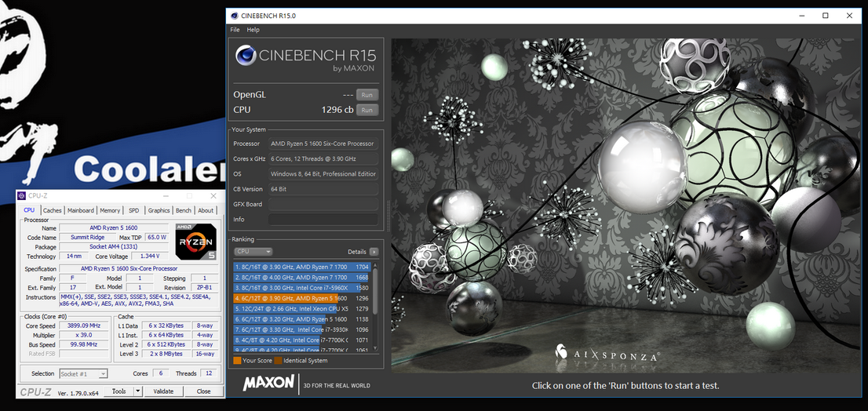
Task: Click the CPU-Z title bar icon
Action: point(22,196)
